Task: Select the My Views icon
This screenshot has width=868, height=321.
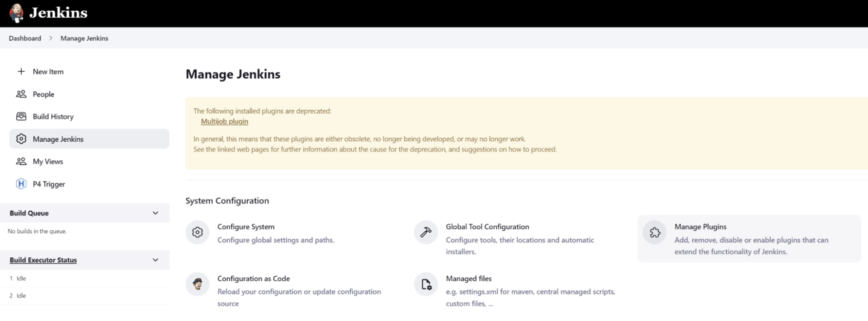Action: click(x=21, y=161)
